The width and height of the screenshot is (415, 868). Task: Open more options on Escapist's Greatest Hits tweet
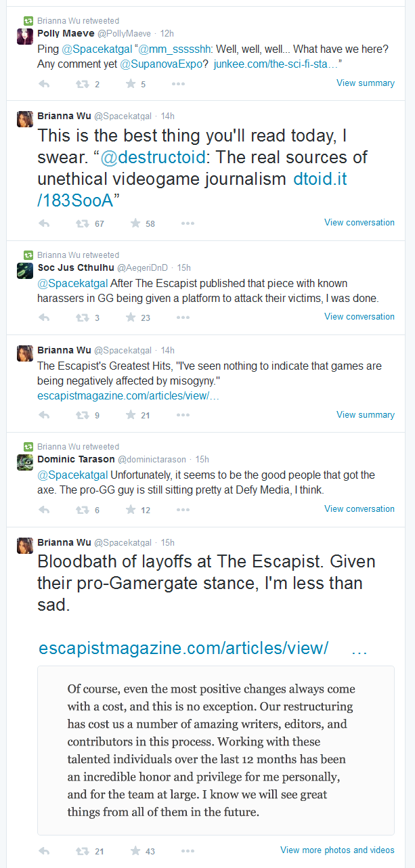(179, 416)
